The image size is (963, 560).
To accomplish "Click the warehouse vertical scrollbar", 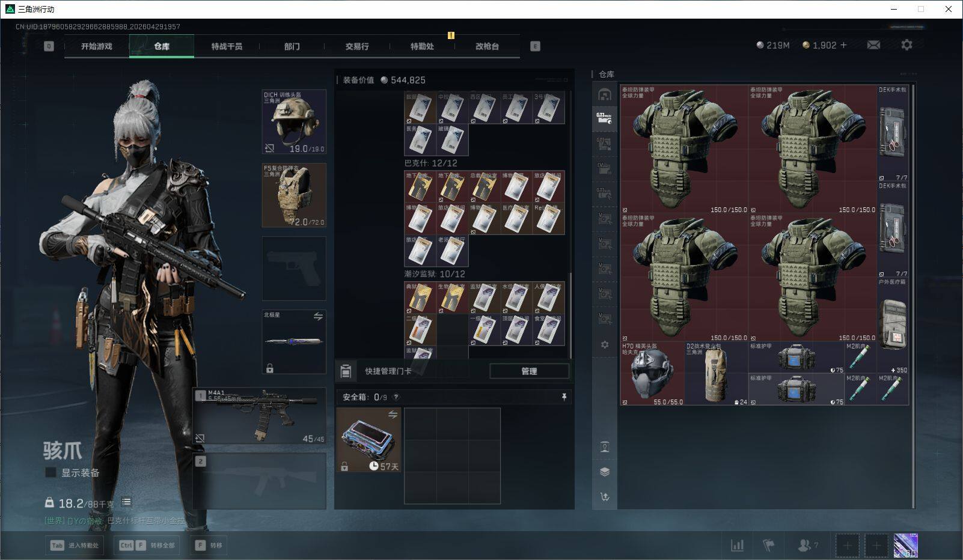I will tap(913, 297).
